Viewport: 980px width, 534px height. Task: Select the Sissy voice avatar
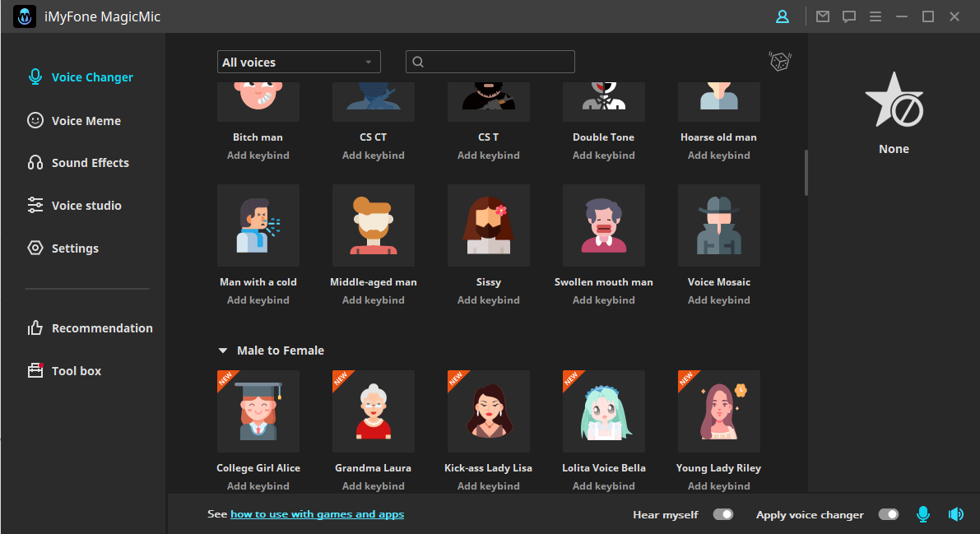(489, 225)
